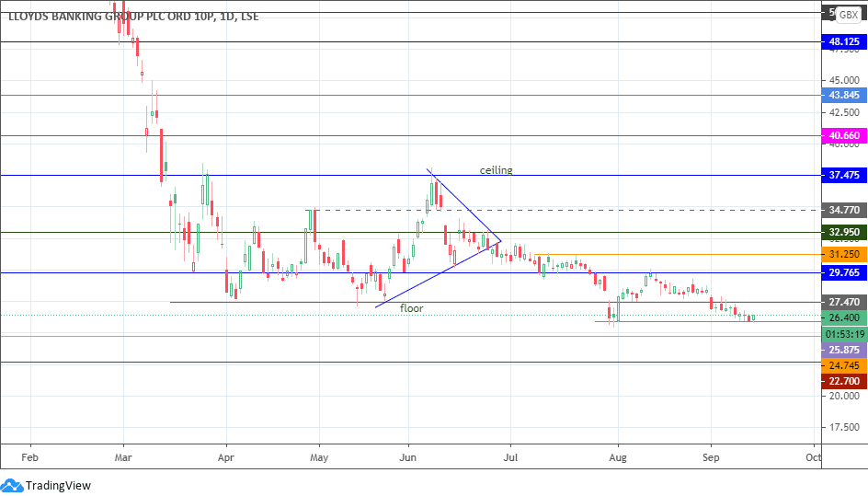Viewport: 868px width, 496px height.
Task: Click the 'floor' annotation text
Action: click(411, 308)
